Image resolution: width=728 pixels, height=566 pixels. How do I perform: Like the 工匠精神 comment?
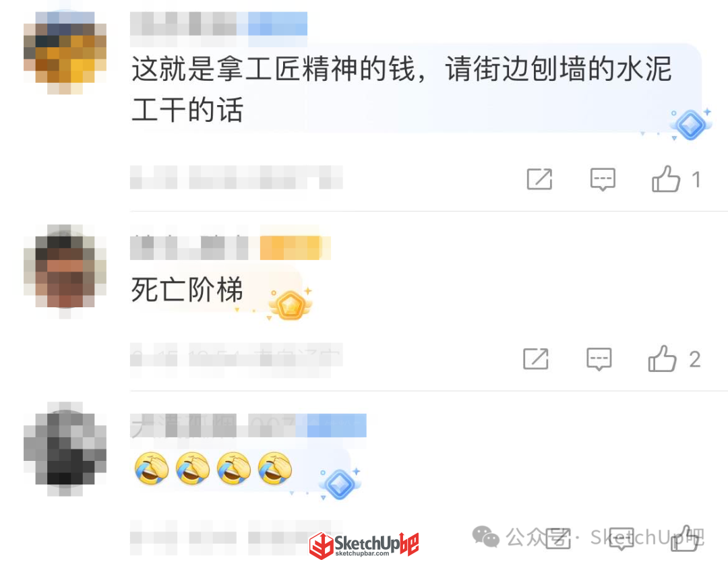tap(666, 179)
